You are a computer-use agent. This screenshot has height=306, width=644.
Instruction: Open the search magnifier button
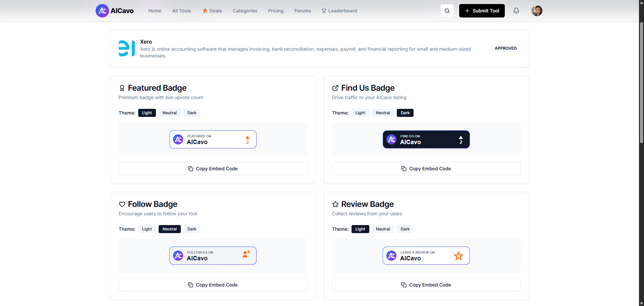(447, 11)
